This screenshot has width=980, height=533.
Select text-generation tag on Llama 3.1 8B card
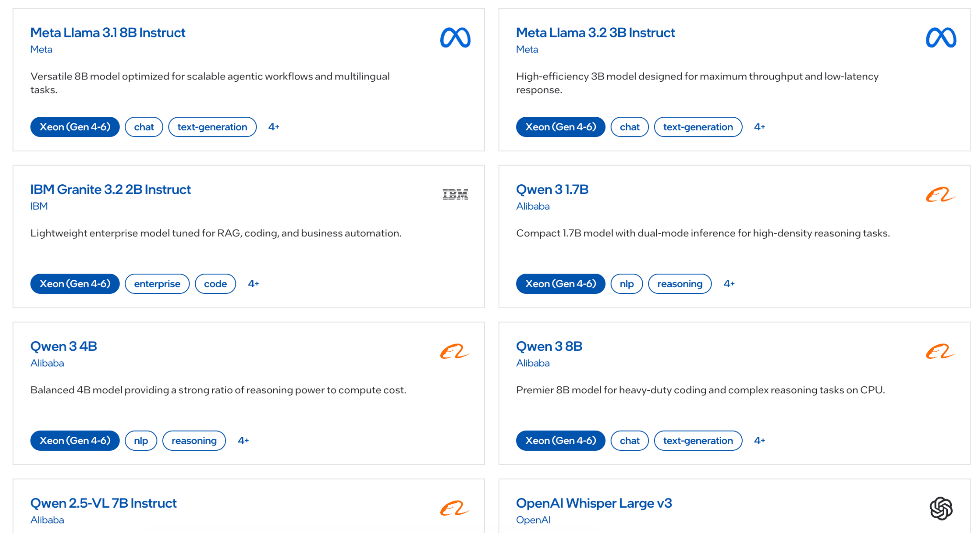point(212,127)
